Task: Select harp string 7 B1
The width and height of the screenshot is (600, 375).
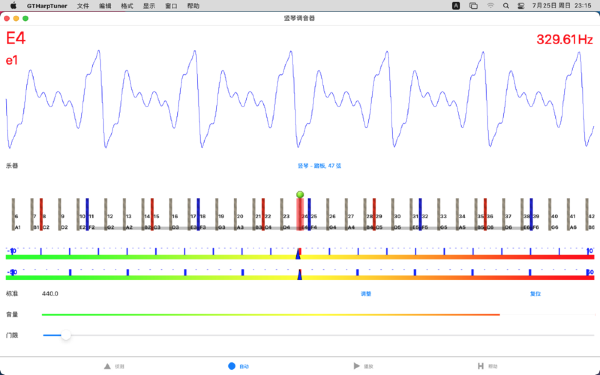Action: [32, 214]
